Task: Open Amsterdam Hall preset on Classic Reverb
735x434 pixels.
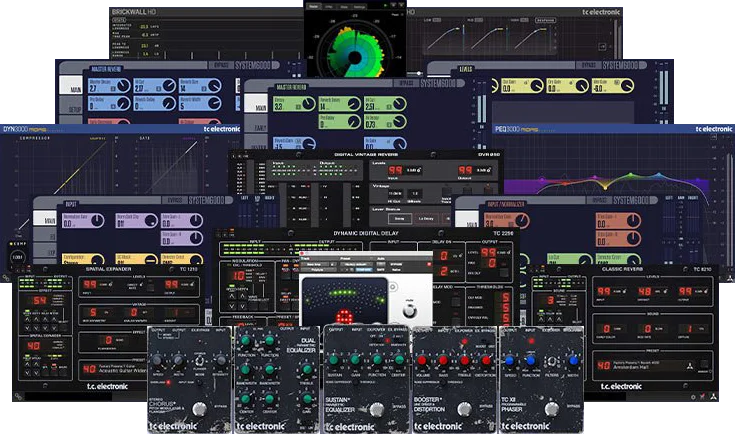Action: (x=632, y=367)
